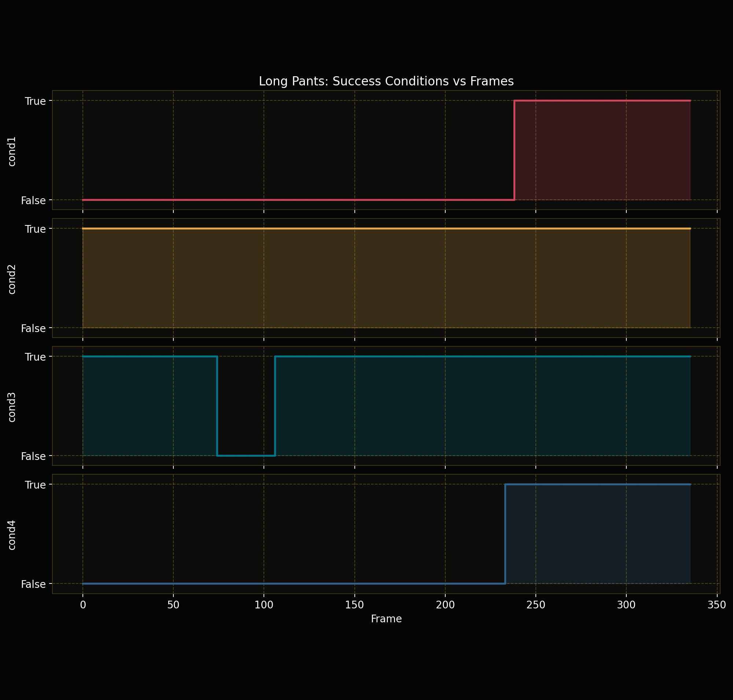The height and width of the screenshot is (700, 733).
Task: Click the "False" tick label in cond3 plot
Action: pyautogui.click(x=34, y=456)
